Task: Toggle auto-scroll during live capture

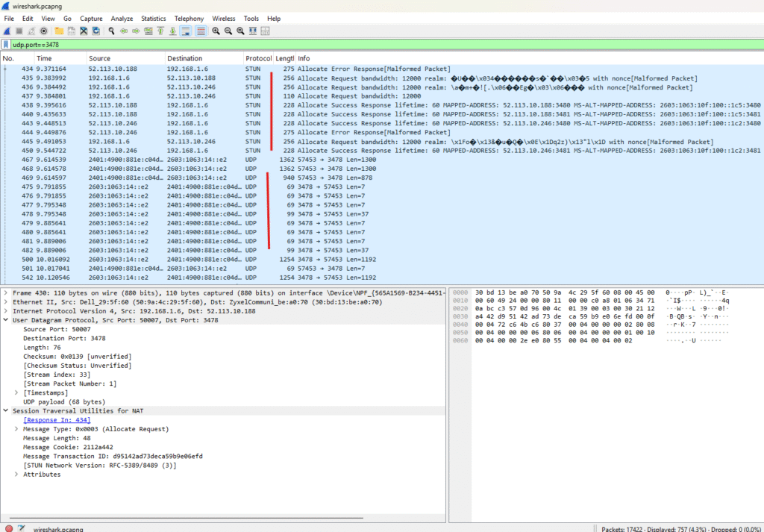Action: [x=186, y=31]
